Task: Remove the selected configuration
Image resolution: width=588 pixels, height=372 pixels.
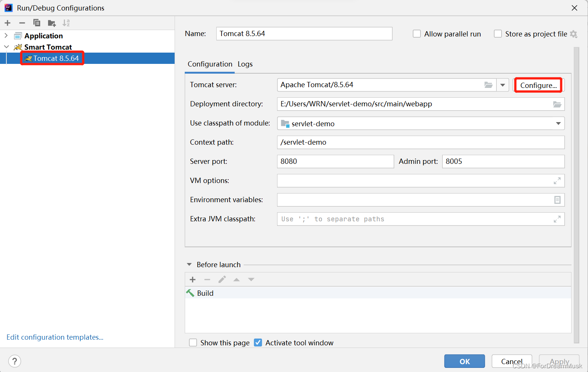Action: 22,23
